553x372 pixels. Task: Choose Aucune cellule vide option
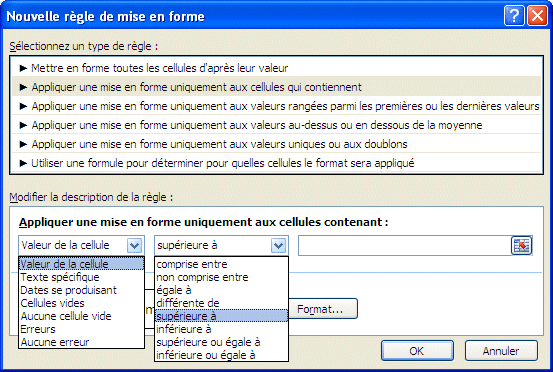[81, 316]
